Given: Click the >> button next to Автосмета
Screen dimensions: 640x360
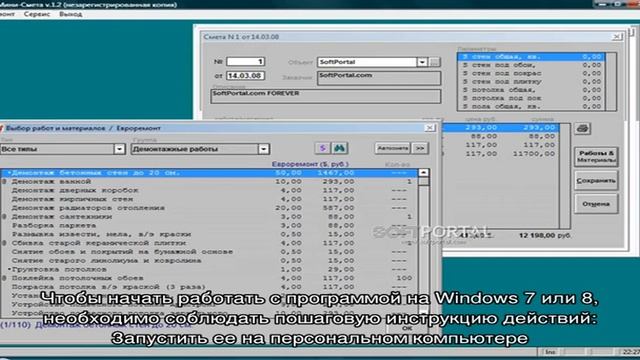Looking at the screenshot, I should pos(420,148).
